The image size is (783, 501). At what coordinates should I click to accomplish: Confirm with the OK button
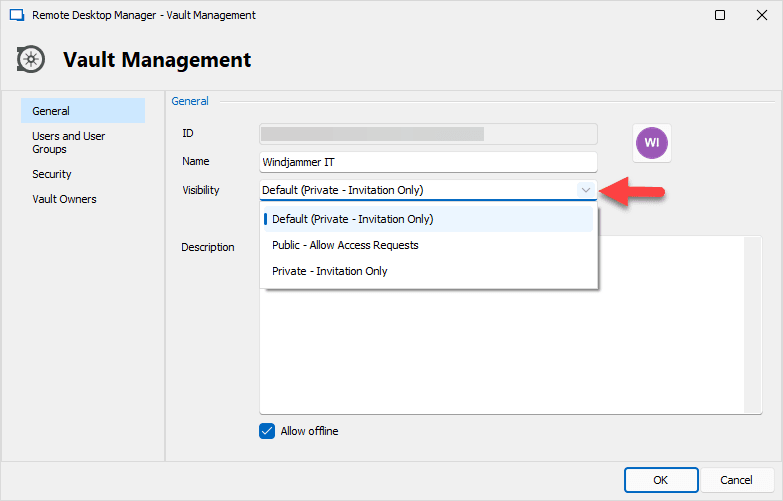[661, 480]
